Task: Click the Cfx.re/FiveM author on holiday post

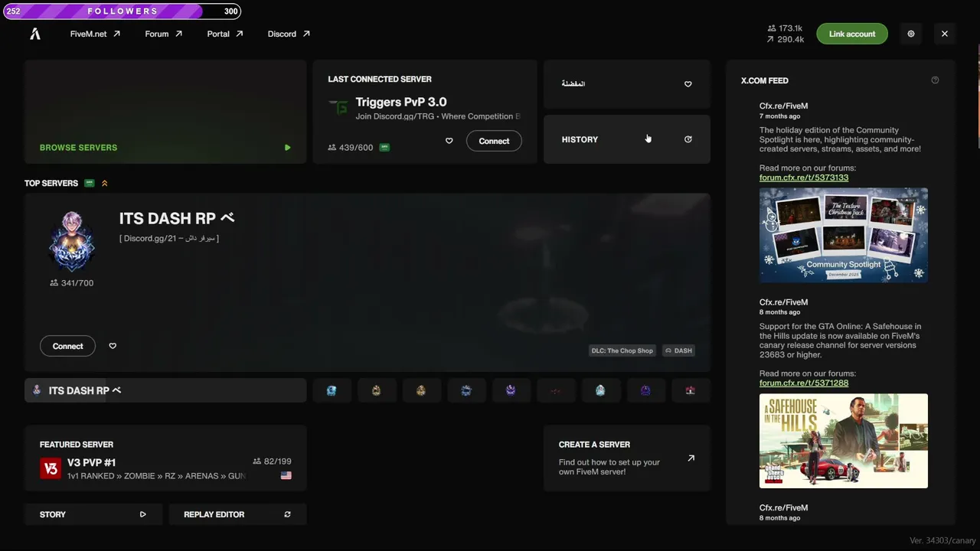Action: point(783,106)
